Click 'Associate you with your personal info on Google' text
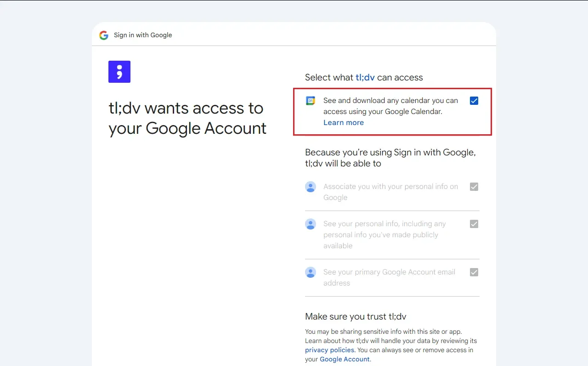588x366 pixels. coord(391,192)
